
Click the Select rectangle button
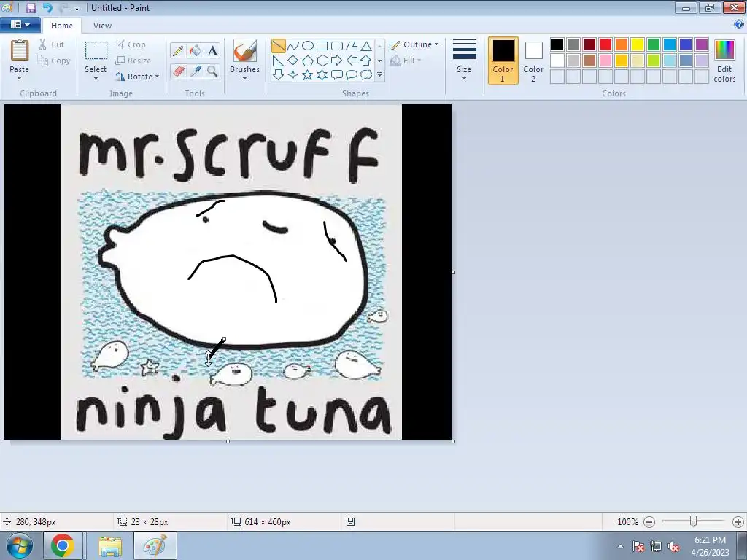pos(96,56)
